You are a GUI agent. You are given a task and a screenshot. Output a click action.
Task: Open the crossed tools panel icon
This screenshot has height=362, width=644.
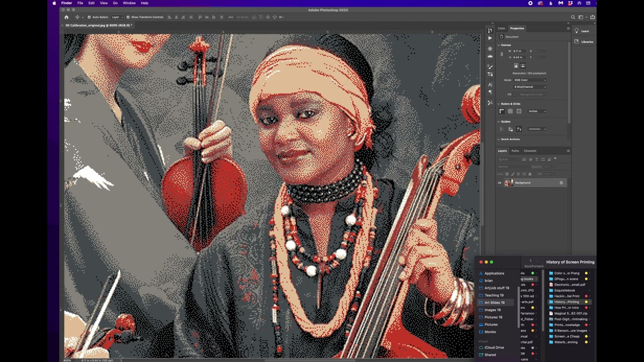(x=490, y=103)
